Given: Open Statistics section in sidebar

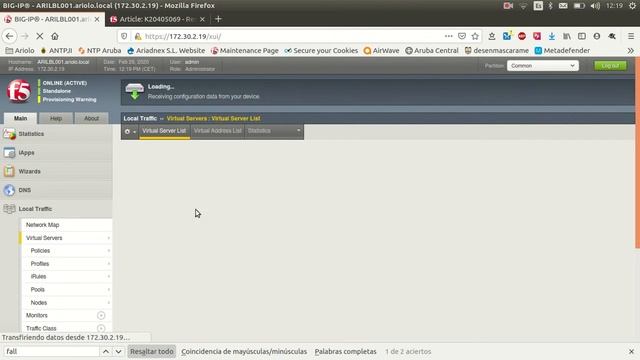Looking at the screenshot, I should [x=56, y=134].
